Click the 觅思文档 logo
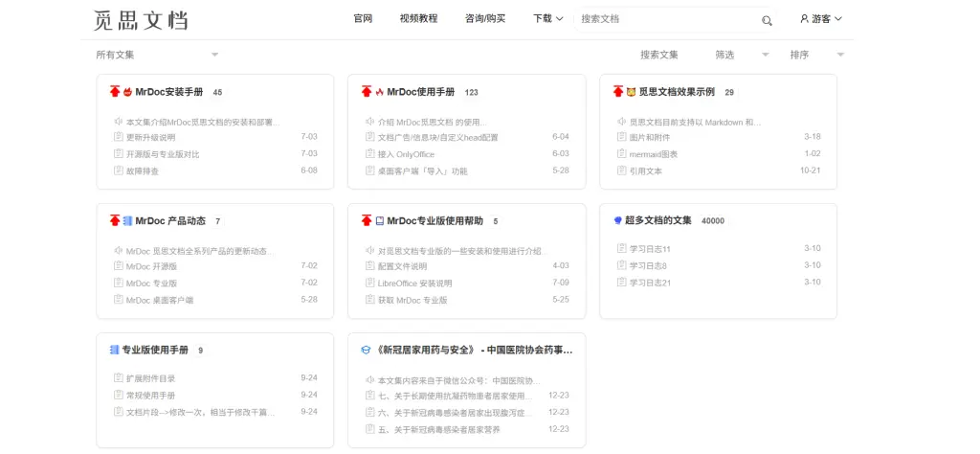The width and height of the screenshot is (980, 454). [141, 20]
